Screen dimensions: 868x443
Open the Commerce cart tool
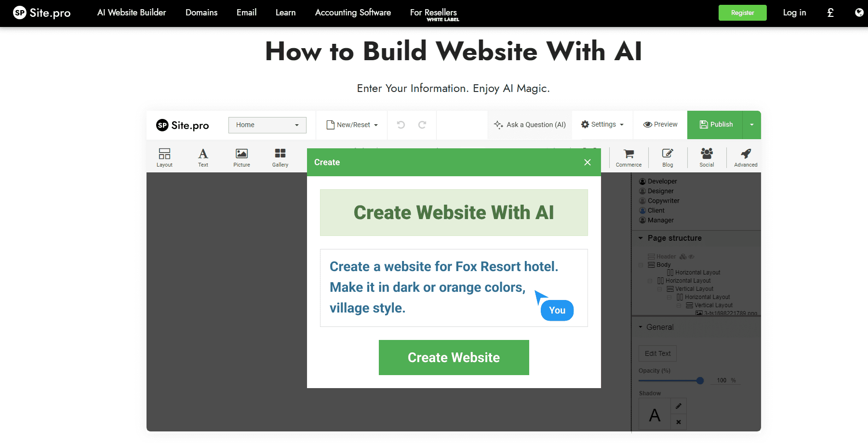click(x=628, y=157)
